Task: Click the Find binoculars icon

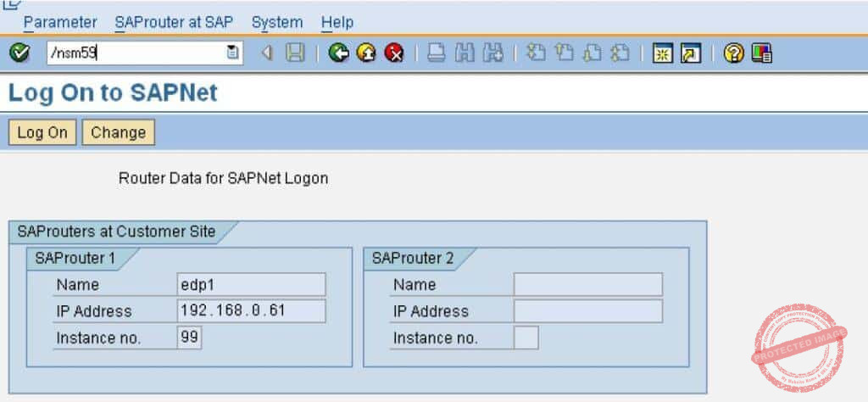Action: click(x=464, y=53)
